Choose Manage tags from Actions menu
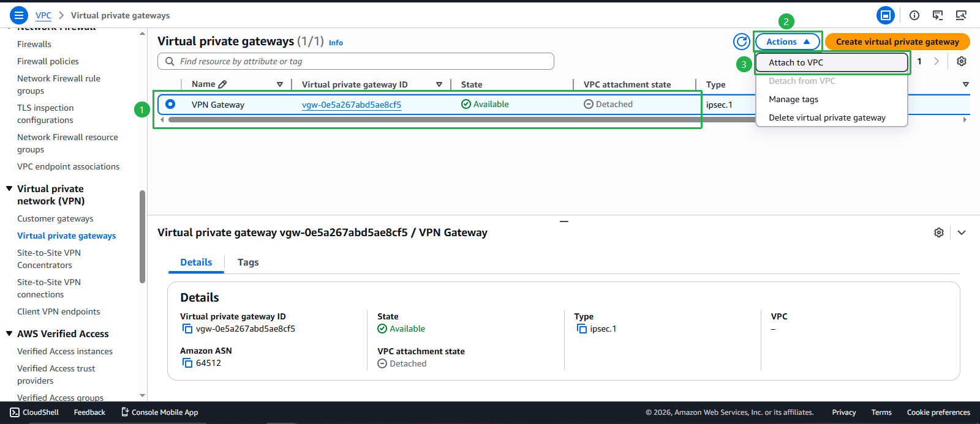This screenshot has width=980, height=424. (831, 99)
